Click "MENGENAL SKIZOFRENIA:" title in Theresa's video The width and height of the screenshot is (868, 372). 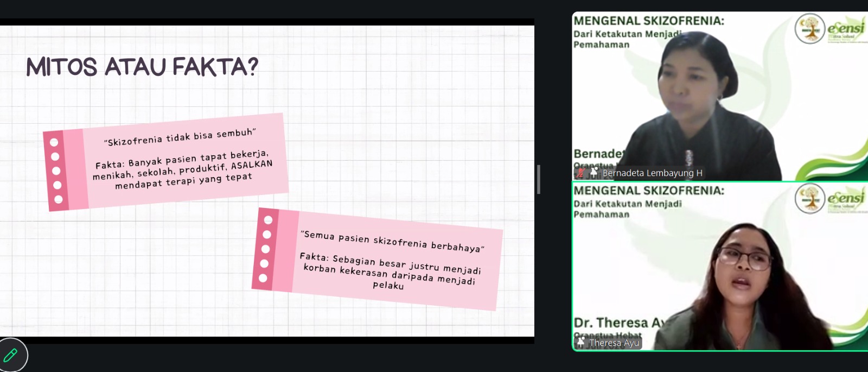(649, 191)
